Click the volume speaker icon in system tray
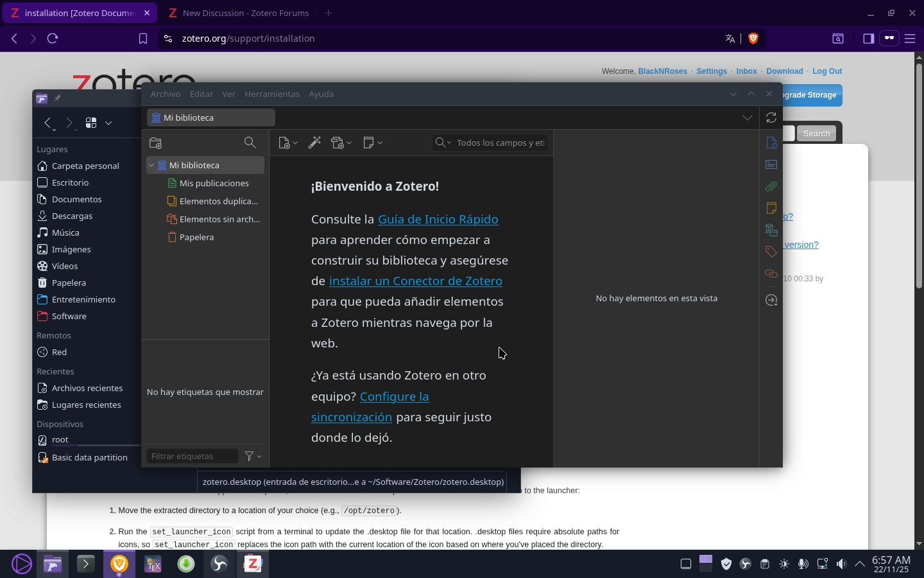Image resolution: width=924 pixels, height=578 pixels. pos(841,564)
